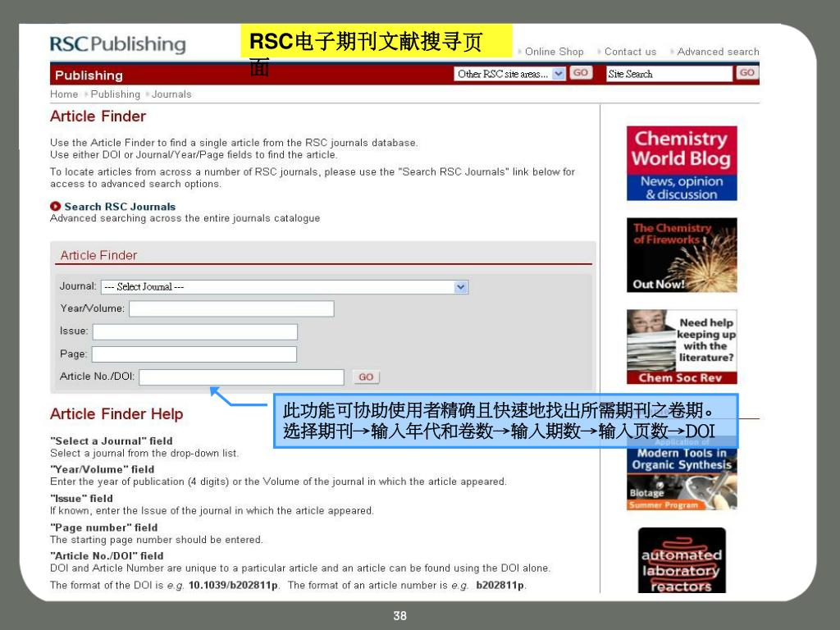The width and height of the screenshot is (840, 630).
Task: Open the Search RSC Journals link
Action: [120, 206]
